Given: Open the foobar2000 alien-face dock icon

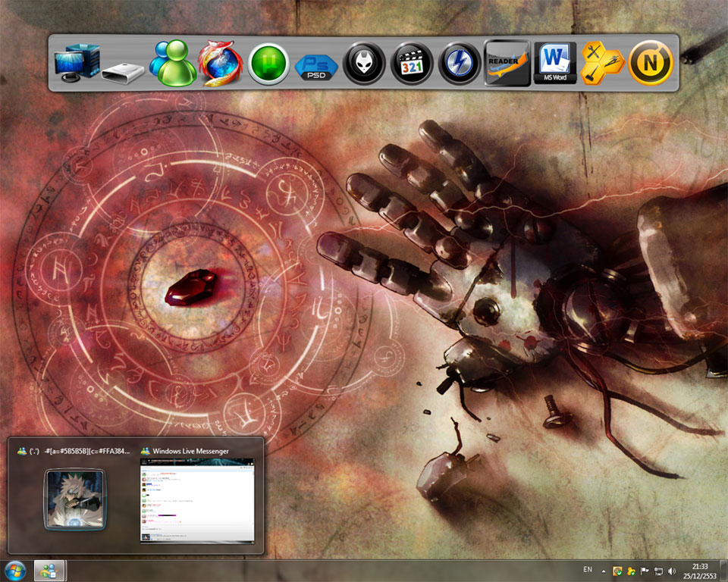Looking at the screenshot, I should 364,64.
